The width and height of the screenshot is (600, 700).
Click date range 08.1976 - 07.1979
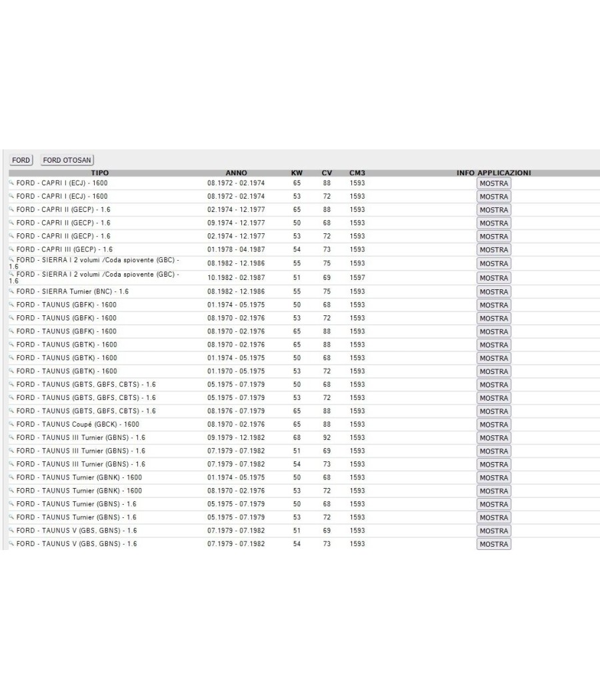236,411
